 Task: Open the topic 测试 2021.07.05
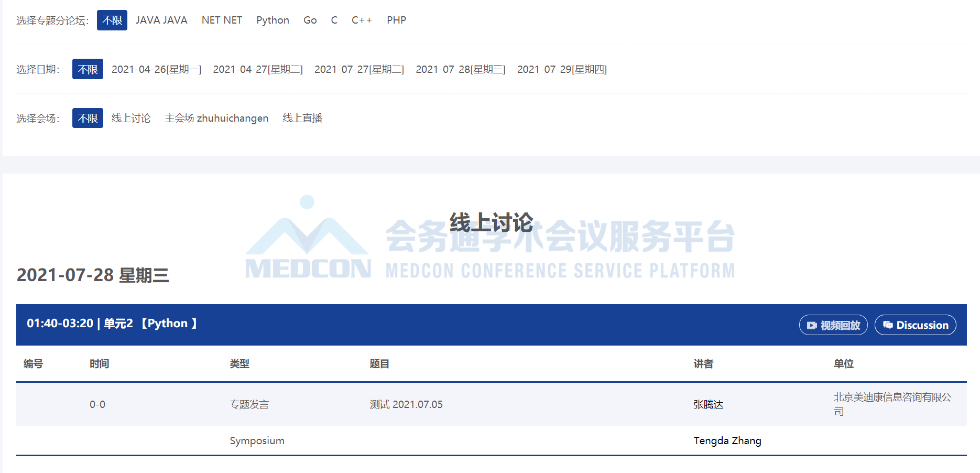(406, 404)
